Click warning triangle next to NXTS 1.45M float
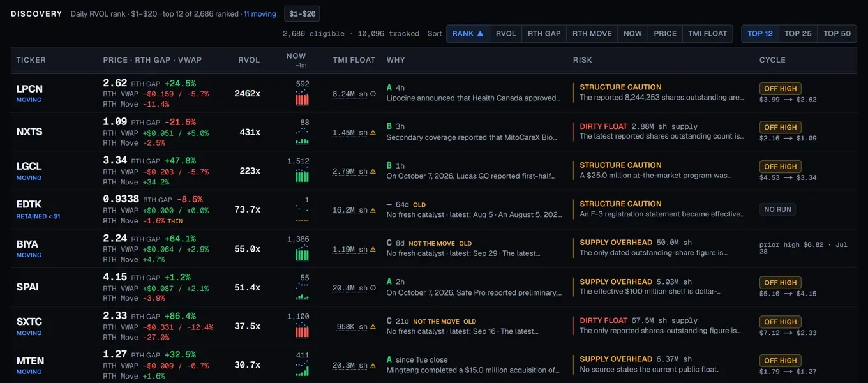Image resolution: width=868 pixels, height=383 pixels. 373,133
